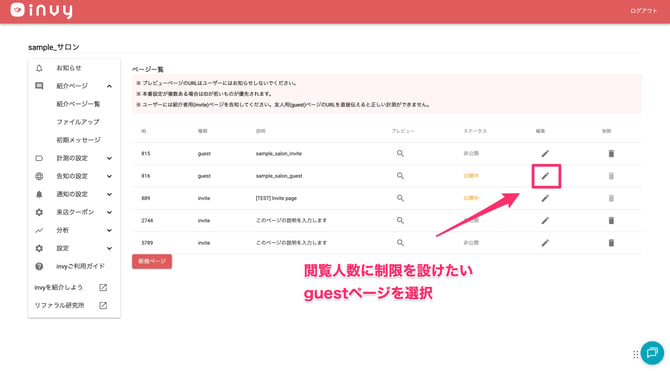
Task: Preview page ID 2744 with magnifier
Action: (400, 220)
